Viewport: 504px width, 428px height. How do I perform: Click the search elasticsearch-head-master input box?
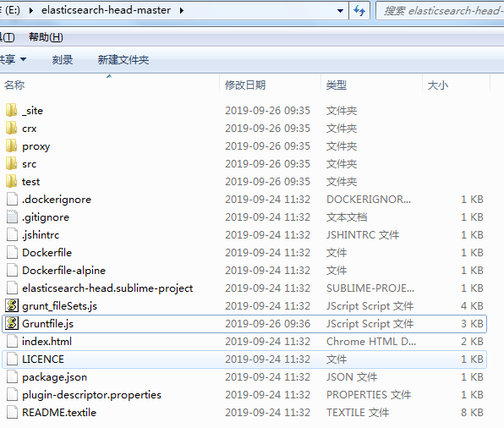pos(440,11)
